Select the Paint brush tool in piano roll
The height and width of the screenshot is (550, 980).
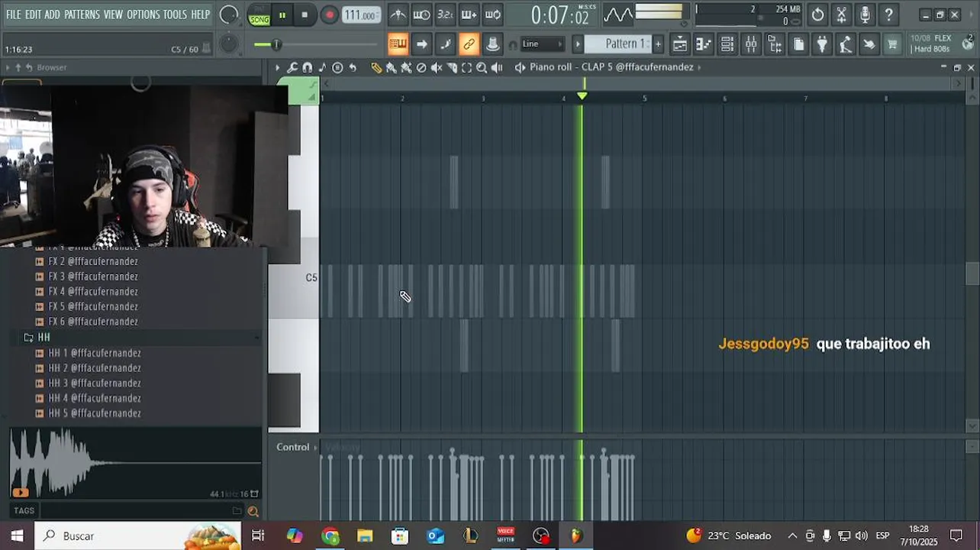click(391, 67)
